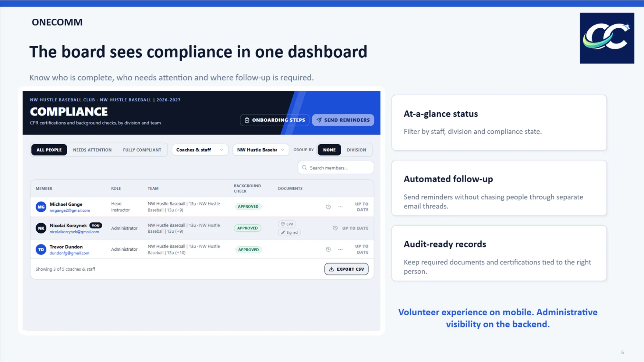
Task: Open more options for Michael Gange
Action: tap(340, 207)
